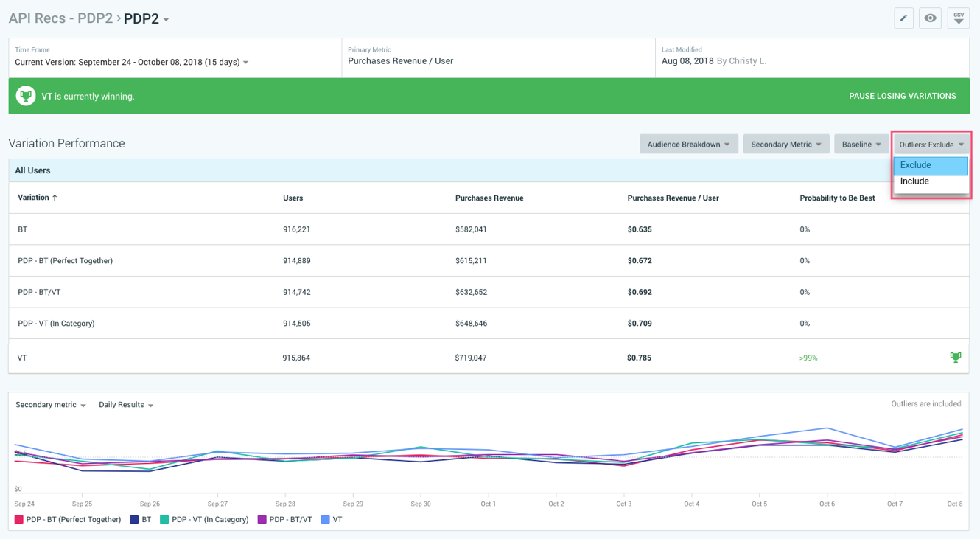Select Include in the outliers menu
Viewport: 980px width, 539px height.
coord(931,181)
